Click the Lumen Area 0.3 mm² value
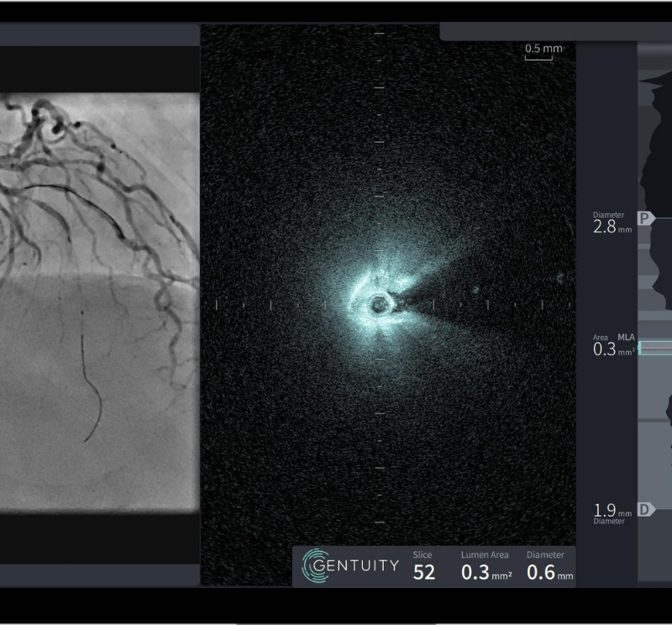 (x=486, y=572)
